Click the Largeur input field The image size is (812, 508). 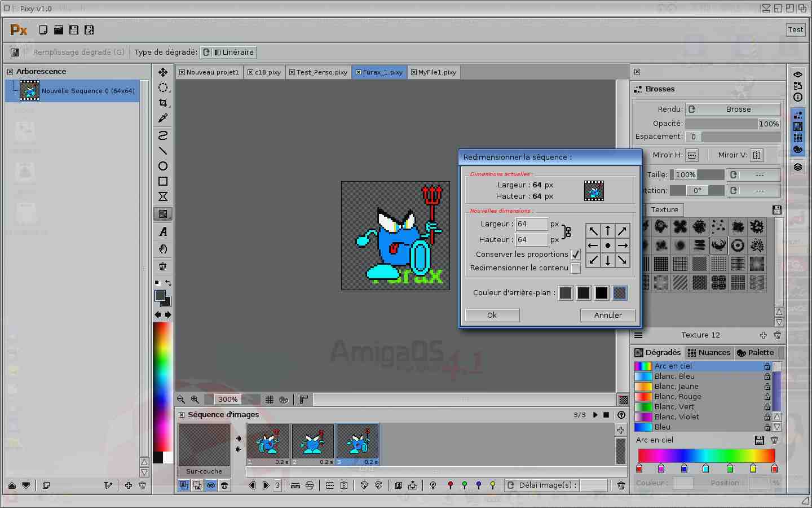[x=531, y=224]
